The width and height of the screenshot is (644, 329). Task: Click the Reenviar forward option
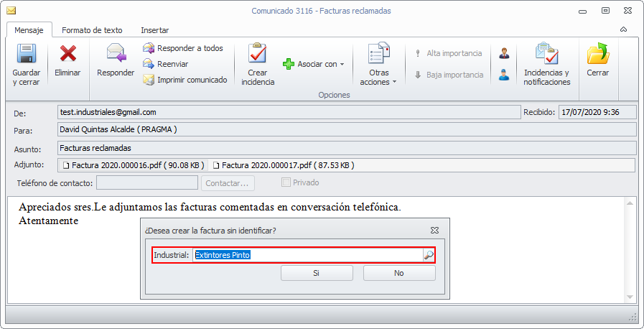(172, 64)
